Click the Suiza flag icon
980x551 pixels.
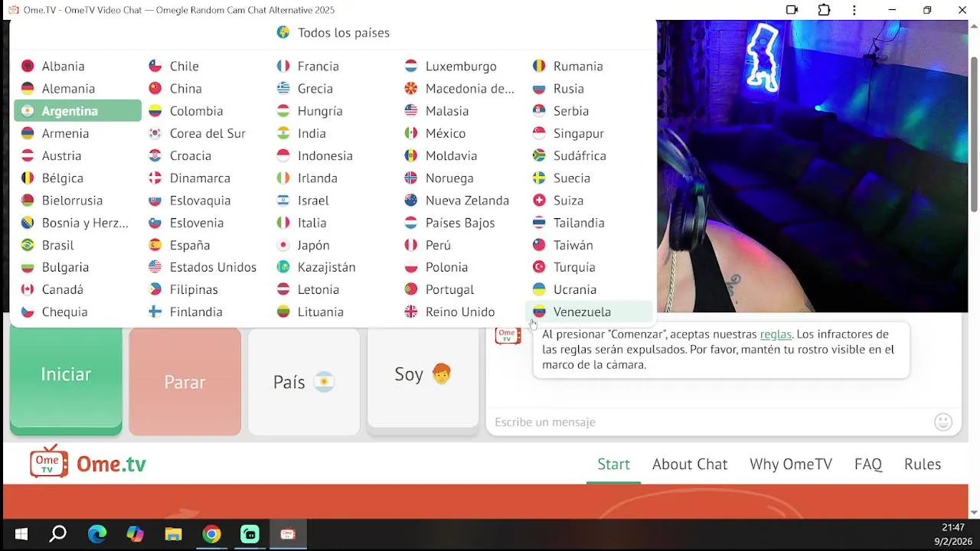pos(539,201)
